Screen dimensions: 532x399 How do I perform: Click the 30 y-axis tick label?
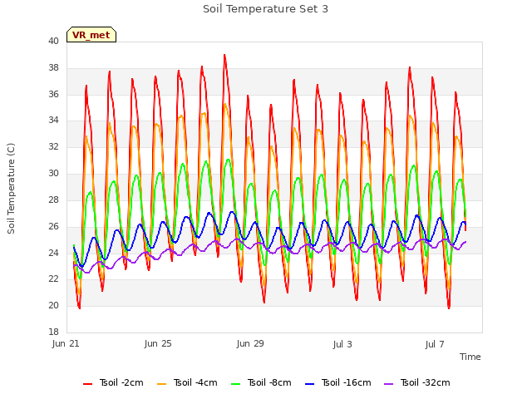coord(53,173)
